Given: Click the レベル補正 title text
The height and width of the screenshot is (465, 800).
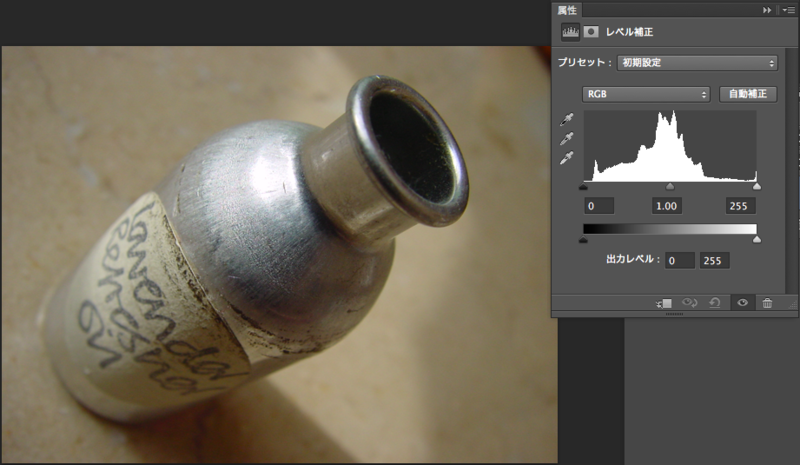Looking at the screenshot, I should click(629, 32).
